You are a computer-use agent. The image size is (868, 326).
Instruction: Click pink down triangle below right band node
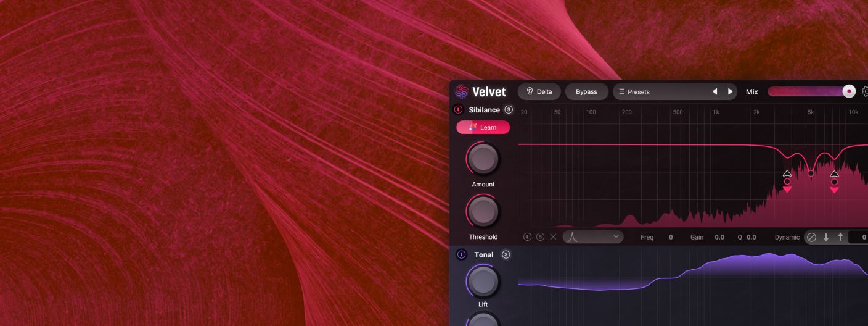coord(834,190)
